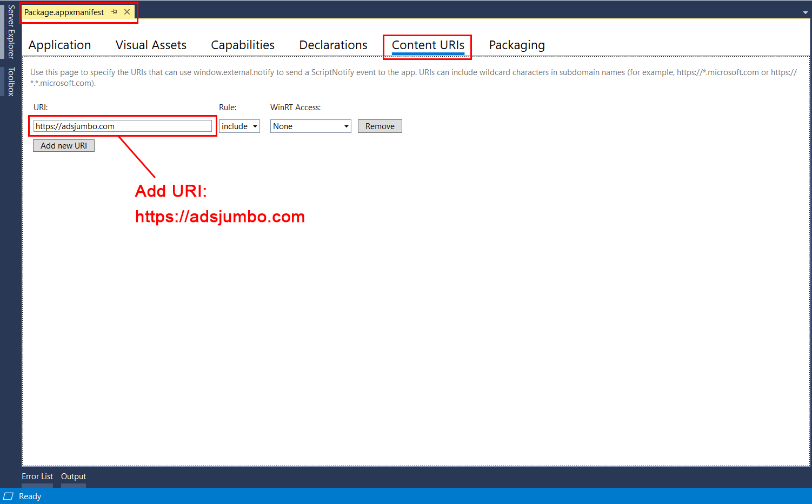Switch to the Application tab
This screenshot has height=504, width=812.
click(x=59, y=45)
